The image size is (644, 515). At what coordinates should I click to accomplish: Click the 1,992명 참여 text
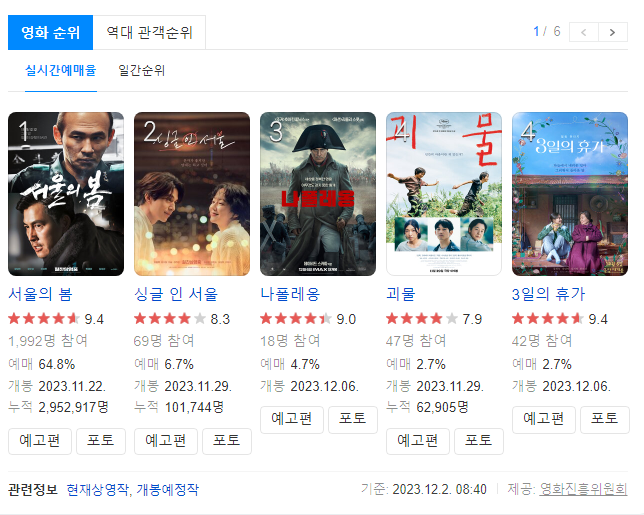[48, 341]
